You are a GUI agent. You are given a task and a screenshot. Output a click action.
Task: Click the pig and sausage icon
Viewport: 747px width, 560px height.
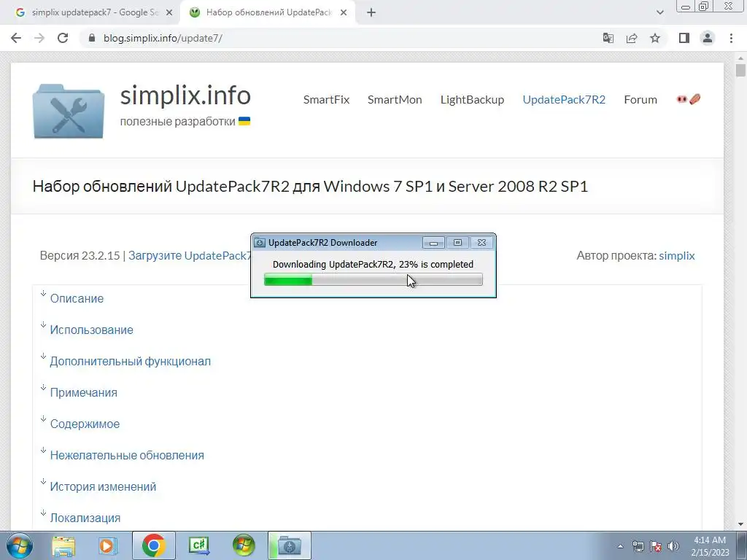coord(689,99)
